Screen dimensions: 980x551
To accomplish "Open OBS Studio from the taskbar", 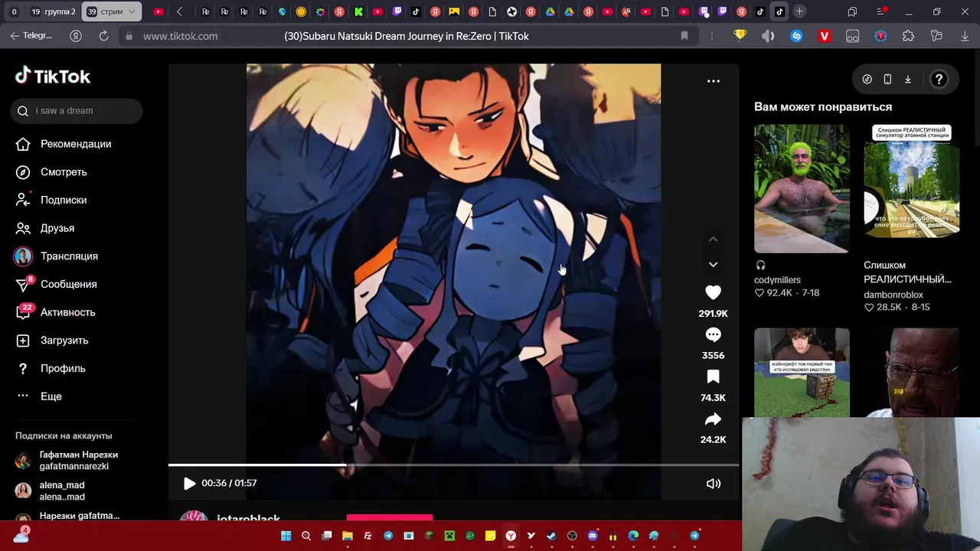I will point(572,536).
